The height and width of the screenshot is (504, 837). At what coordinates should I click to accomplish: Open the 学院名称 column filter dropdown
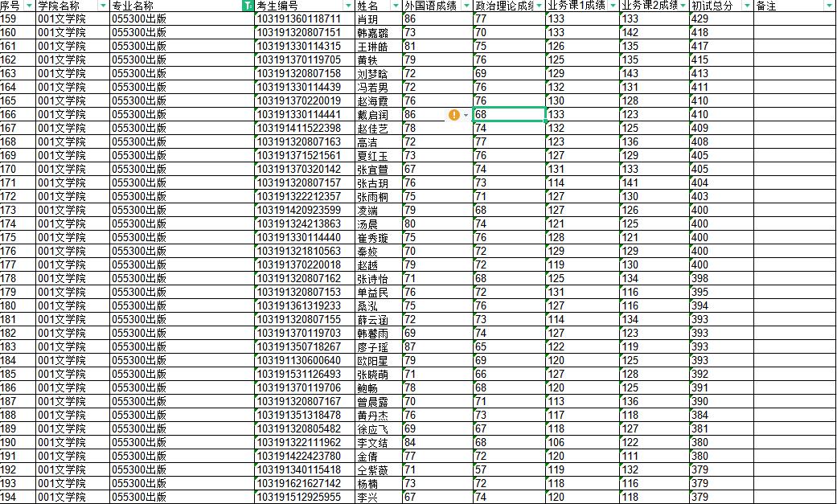tap(103, 6)
